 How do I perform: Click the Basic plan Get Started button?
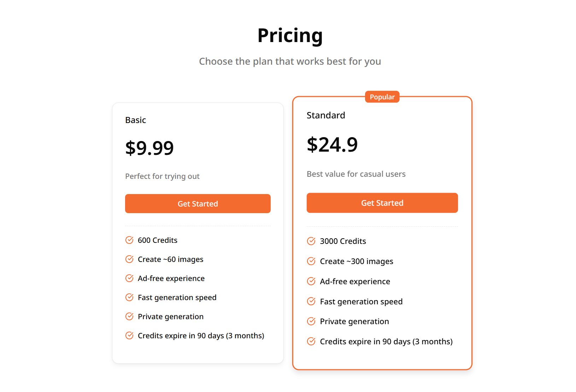198,204
